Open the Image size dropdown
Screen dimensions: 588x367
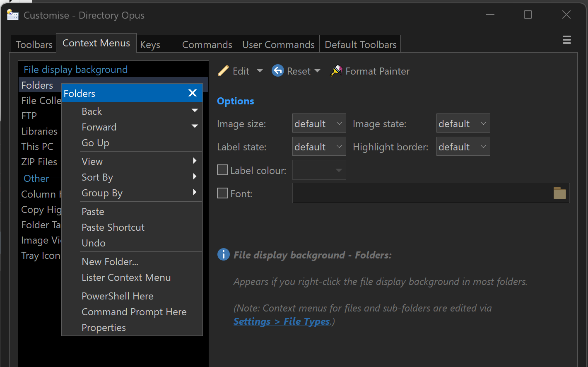coord(319,123)
